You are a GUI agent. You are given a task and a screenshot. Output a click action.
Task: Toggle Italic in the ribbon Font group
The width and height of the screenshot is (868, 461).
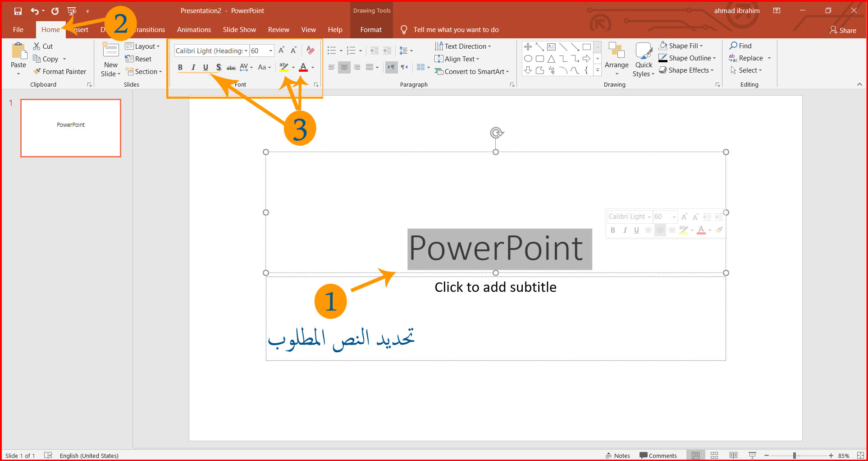pyautogui.click(x=193, y=67)
